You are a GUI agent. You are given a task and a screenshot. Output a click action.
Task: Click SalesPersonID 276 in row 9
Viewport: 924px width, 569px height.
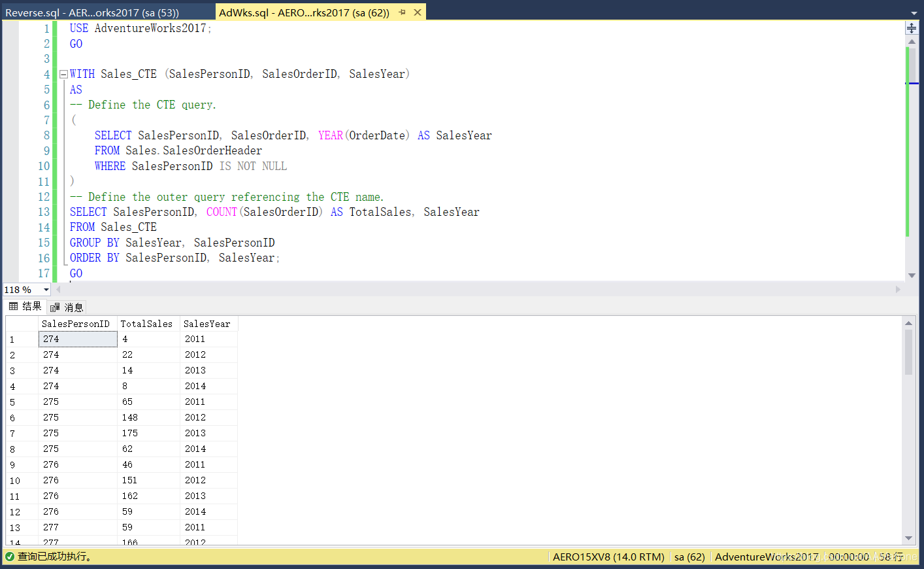pos(78,464)
